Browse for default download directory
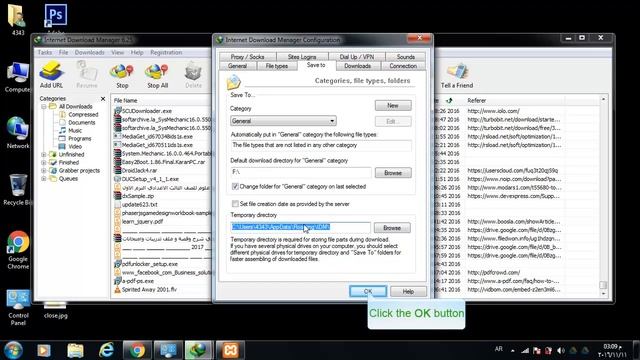640x360 pixels. pos(393,173)
